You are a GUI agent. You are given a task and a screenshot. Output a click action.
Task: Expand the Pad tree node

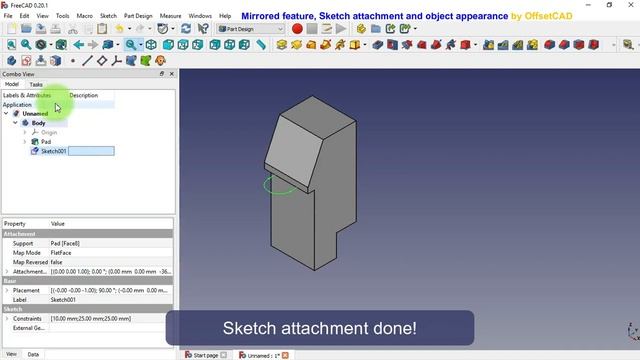click(24, 142)
